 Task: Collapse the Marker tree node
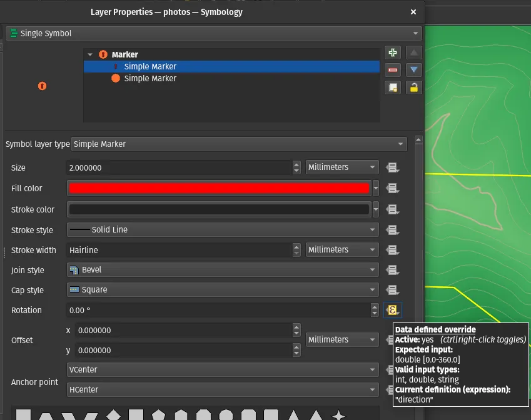pos(90,55)
